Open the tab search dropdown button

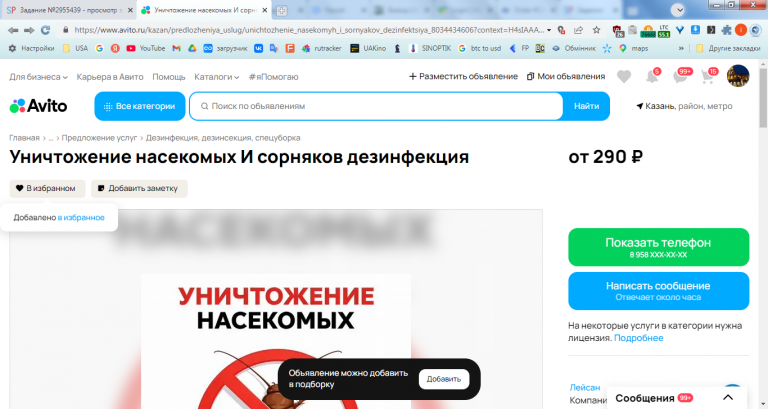tap(677, 10)
